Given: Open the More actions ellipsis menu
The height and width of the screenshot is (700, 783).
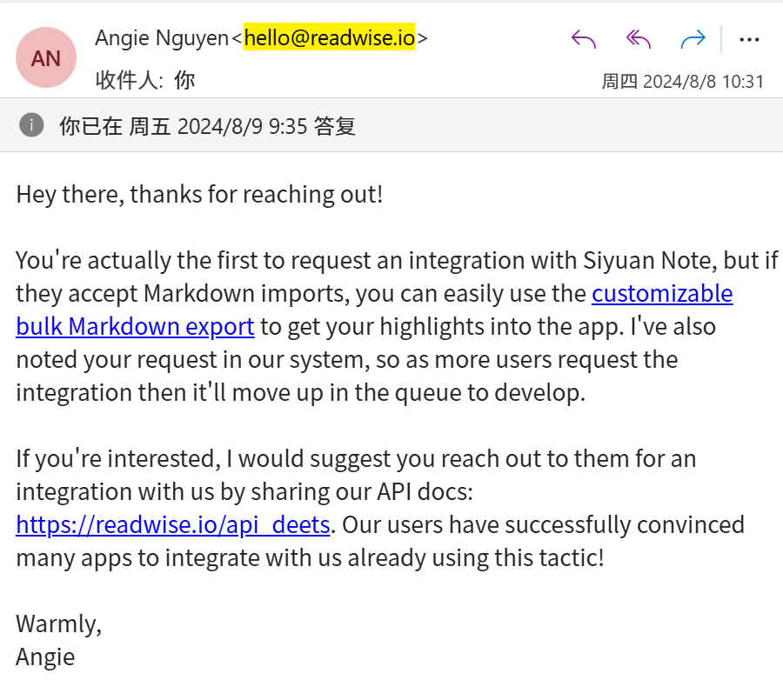Looking at the screenshot, I should tap(749, 39).
